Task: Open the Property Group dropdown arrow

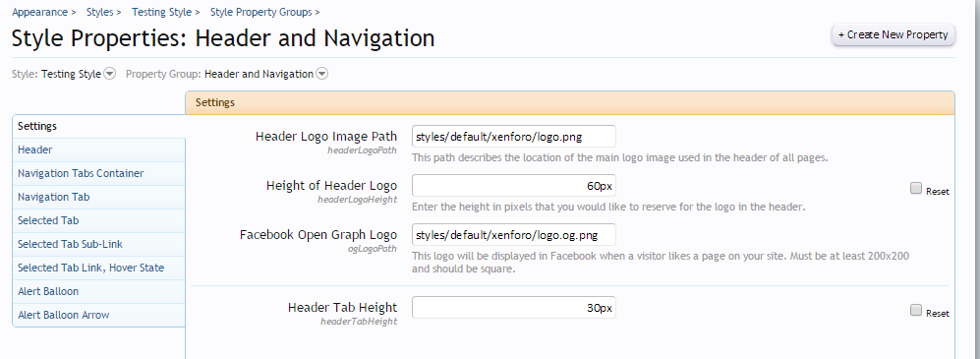Action: pos(321,74)
